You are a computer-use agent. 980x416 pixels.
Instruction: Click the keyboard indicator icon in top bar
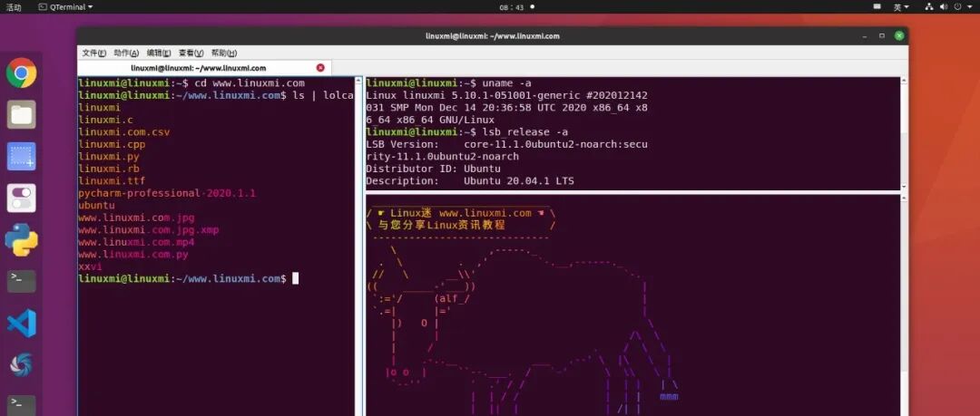coord(877,7)
